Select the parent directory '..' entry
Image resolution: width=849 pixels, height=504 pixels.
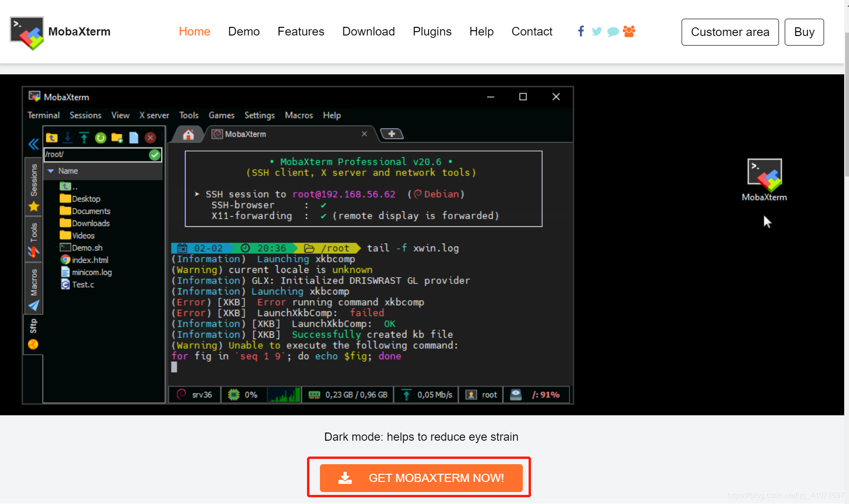point(69,187)
